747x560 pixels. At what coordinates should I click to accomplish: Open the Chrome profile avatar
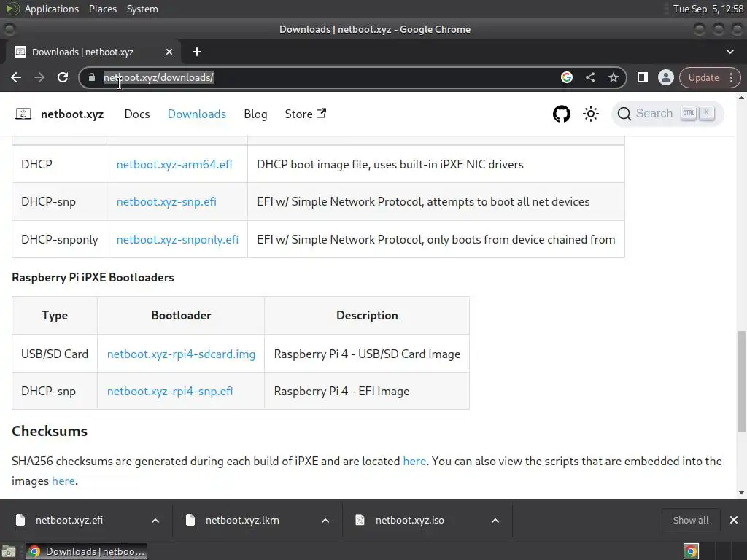[x=665, y=77]
